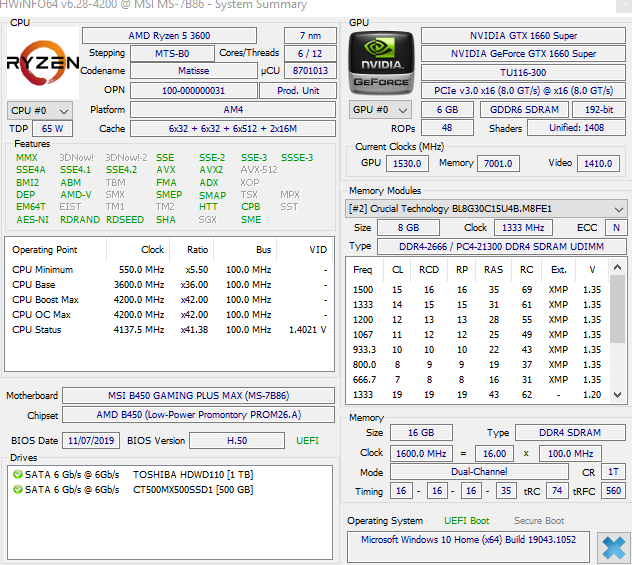Screen dimensions: 632x565
Task: Click the MTS-B0 stepping field
Action: [x=172, y=54]
